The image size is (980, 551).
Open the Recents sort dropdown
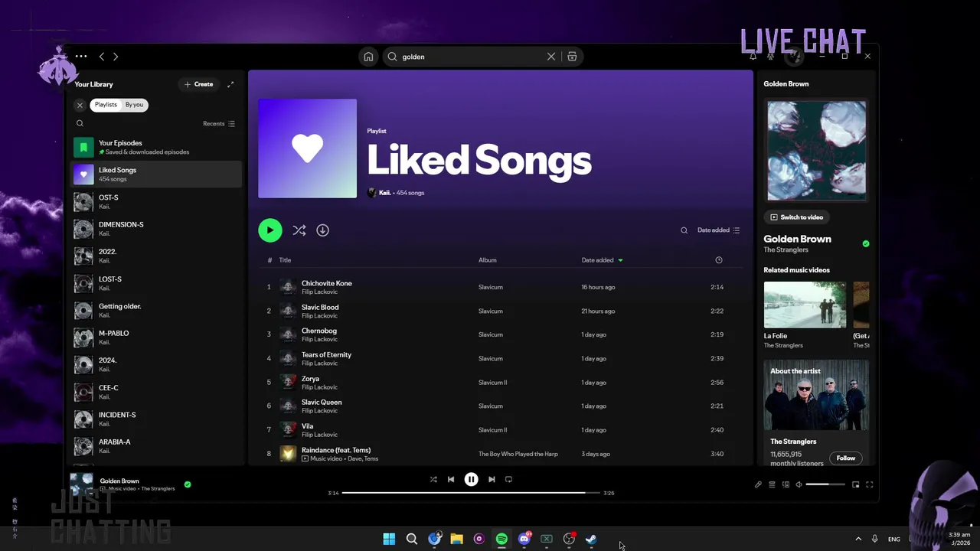[219, 123]
